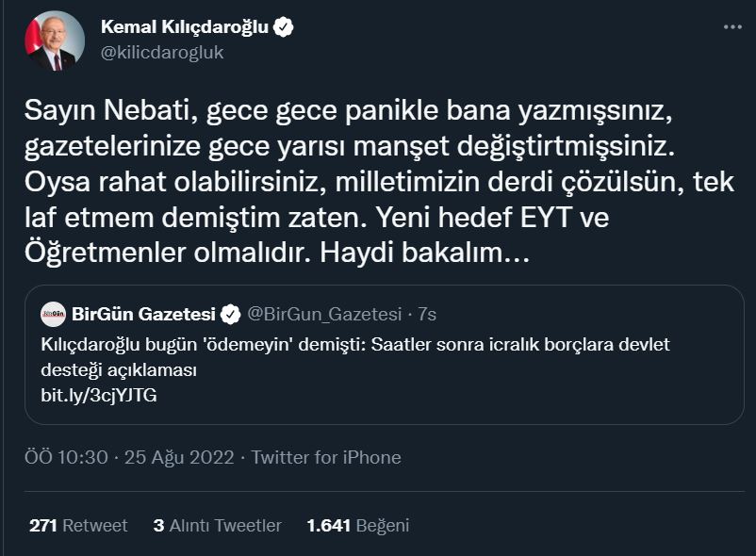
Task: Click Kemal Kılıçdaroğlu's profile picture
Action: pos(52,40)
